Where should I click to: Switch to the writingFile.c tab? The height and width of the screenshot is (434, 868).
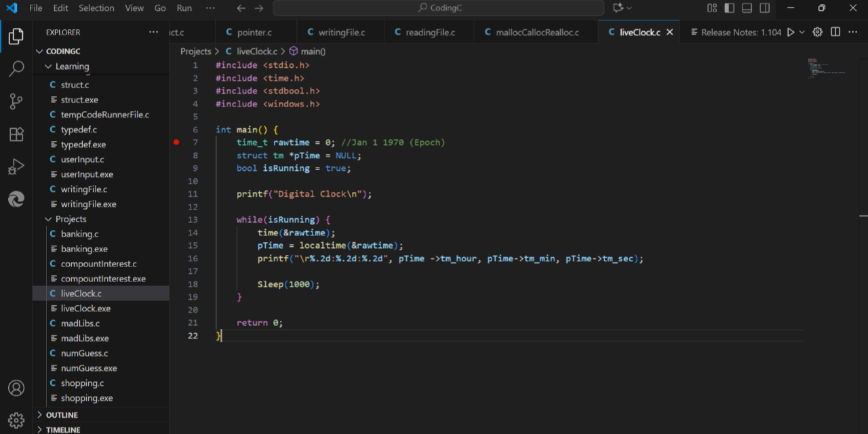[340, 32]
